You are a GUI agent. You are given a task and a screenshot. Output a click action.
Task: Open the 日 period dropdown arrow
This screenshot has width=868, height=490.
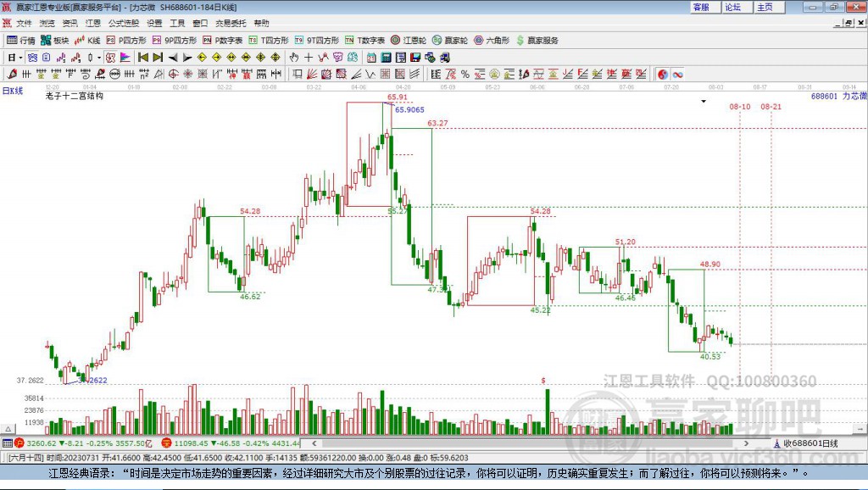(20, 58)
